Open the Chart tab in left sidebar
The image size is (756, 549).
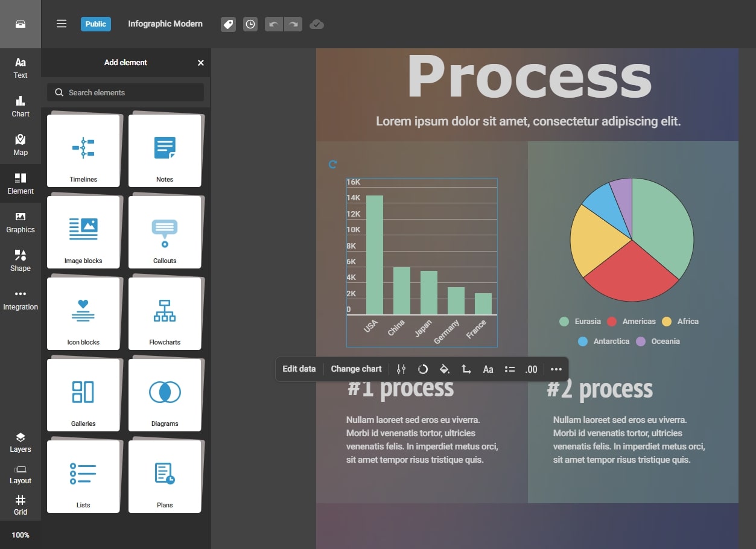click(x=21, y=106)
